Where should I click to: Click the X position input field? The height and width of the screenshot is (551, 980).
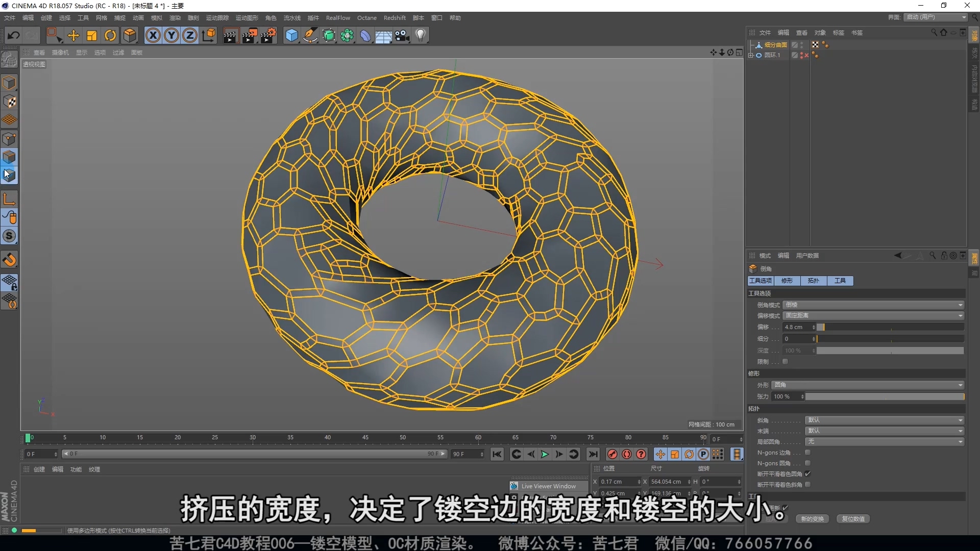(x=620, y=482)
